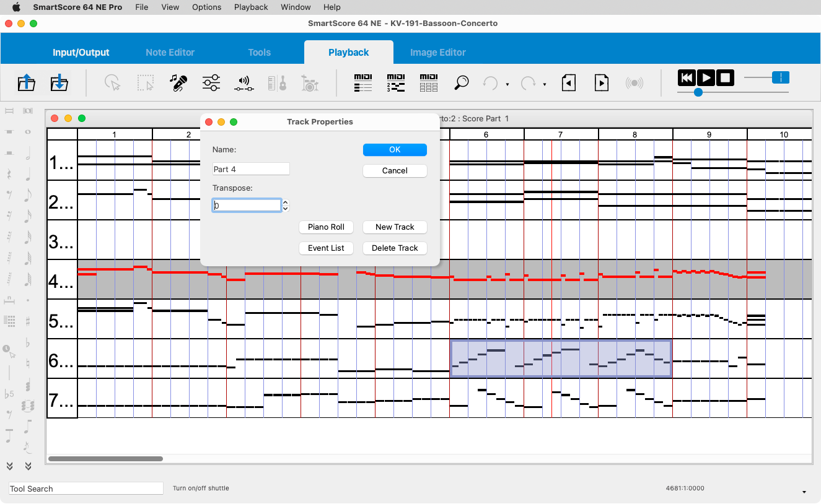Screen dimensions: 821x504
Task: Open the MIDI event list view icon
Action: [x=363, y=82]
